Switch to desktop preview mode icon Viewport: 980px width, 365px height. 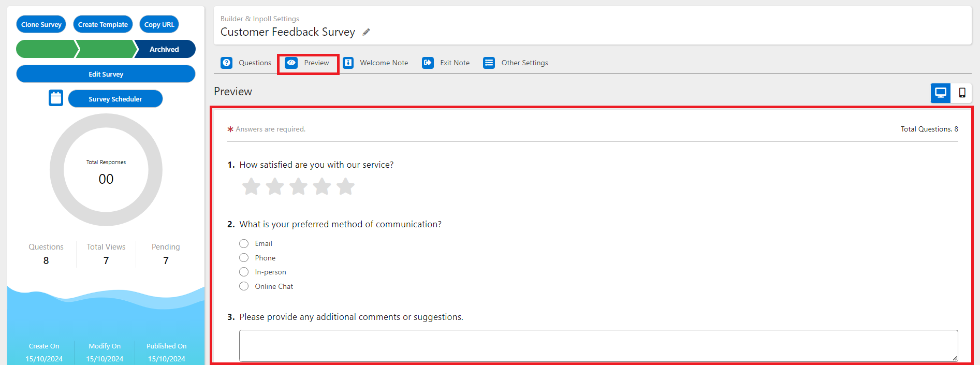click(x=941, y=93)
